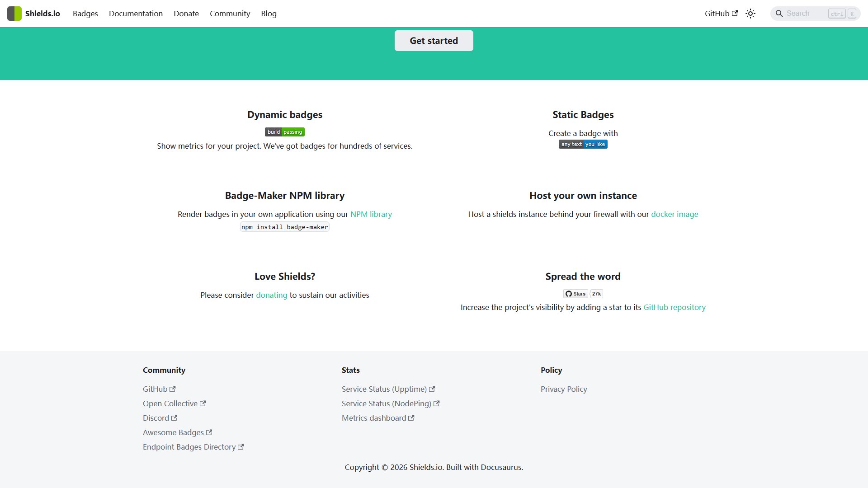Open the Discord footer link
868x488 pixels.
click(x=160, y=418)
